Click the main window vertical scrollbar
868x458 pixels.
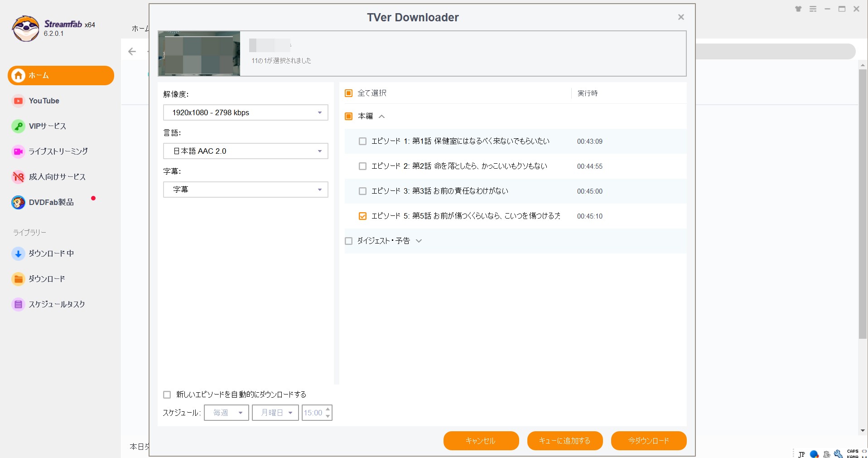click(863, 204)
